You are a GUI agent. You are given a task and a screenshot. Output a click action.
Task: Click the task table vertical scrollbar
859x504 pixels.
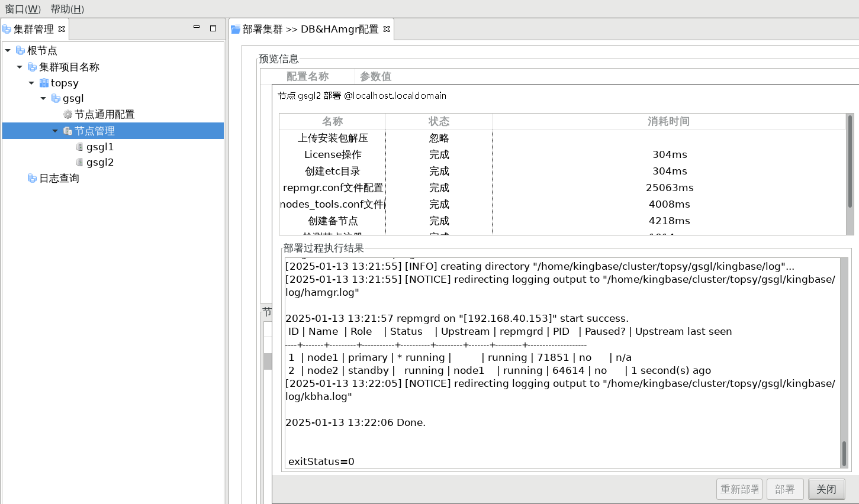850,175
